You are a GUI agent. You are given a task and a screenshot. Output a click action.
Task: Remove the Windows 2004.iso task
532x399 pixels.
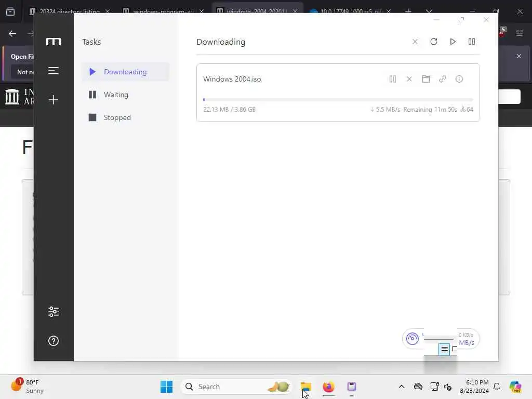pos(409,79)
